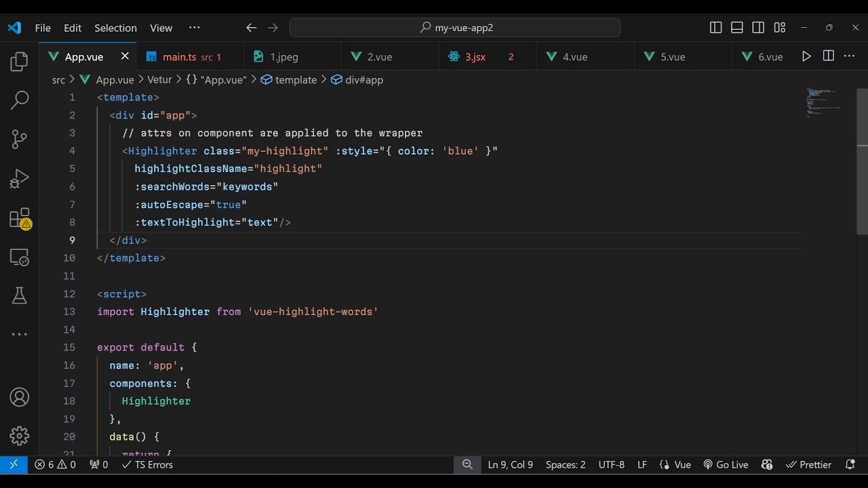Open the View menu
Image resolution: width=868 pixels, height=488 pixels.
click(x=161, y=28)
